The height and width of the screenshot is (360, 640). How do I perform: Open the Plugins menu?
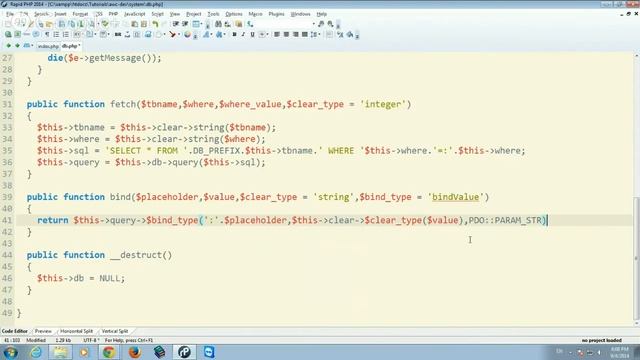click(x=276, y=14)
